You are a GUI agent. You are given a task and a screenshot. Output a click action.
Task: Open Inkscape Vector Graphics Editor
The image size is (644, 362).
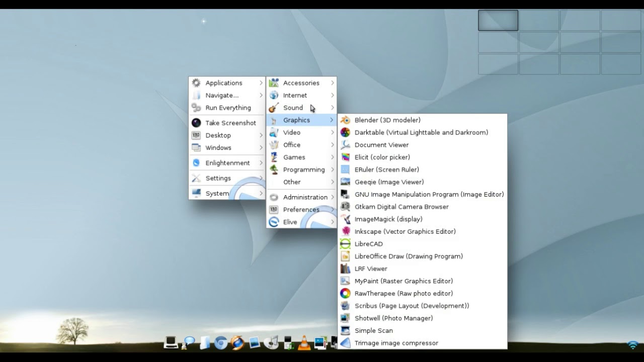pyautogui.click(x=422, y=232)
